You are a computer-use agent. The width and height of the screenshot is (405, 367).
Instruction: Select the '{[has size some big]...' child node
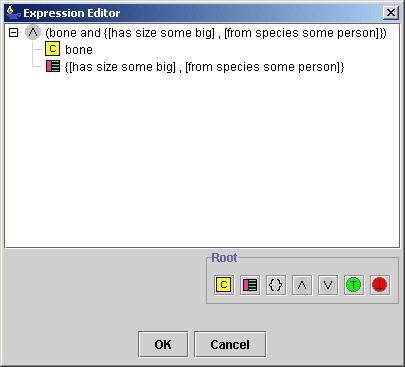point(204,67)
